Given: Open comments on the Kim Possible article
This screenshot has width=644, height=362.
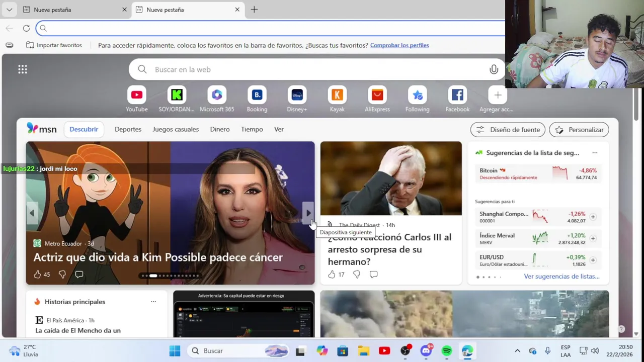Looking at the screenshot, I should [79, 275].
